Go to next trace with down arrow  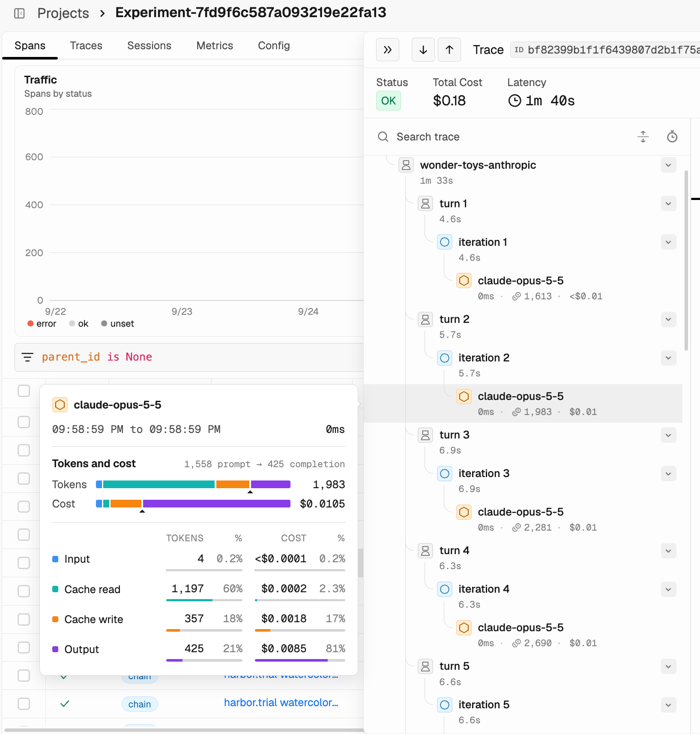423,50
